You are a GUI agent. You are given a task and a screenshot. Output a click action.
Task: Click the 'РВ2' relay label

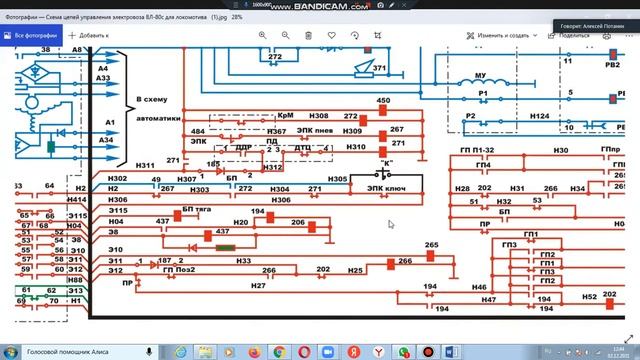click(x=612, y=65)
